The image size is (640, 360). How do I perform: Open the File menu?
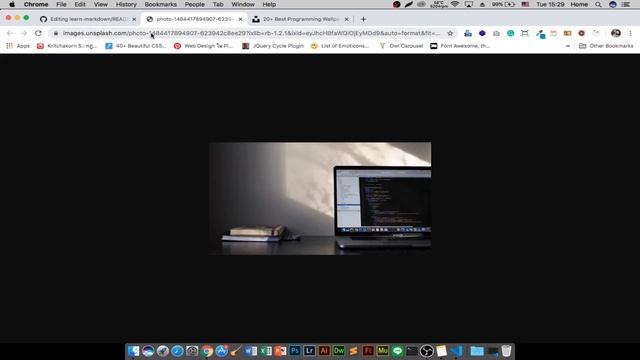click(61, 4)
